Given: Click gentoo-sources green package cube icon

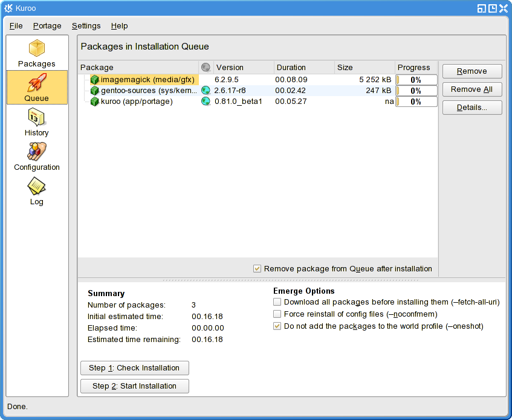Looking at the screenshot, I should click(95, 91).
